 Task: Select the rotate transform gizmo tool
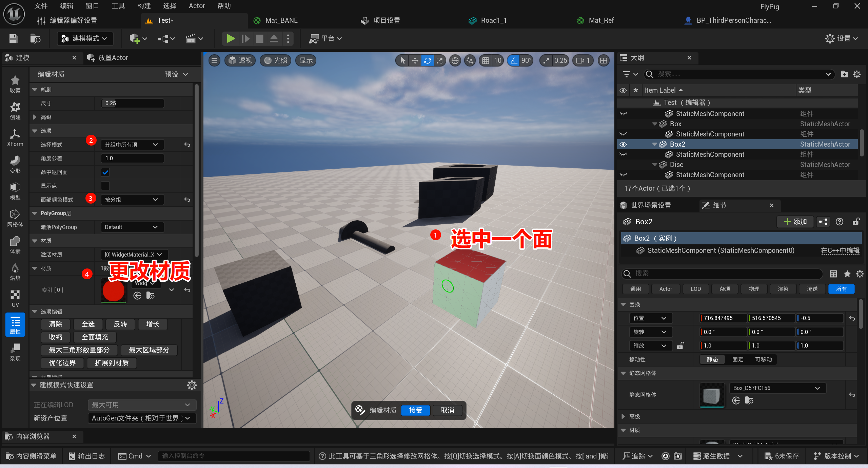427,61
